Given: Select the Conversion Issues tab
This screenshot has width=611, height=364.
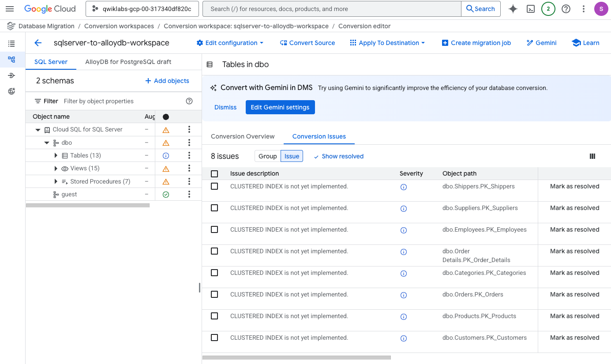Looking at the screenshot, I should [x=319, y=136].
